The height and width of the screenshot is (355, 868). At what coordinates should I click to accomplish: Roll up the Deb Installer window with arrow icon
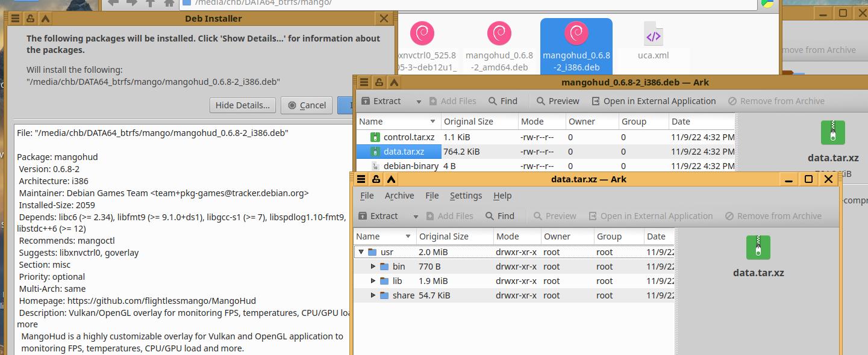pyautogui.click(x=45, y=19)
